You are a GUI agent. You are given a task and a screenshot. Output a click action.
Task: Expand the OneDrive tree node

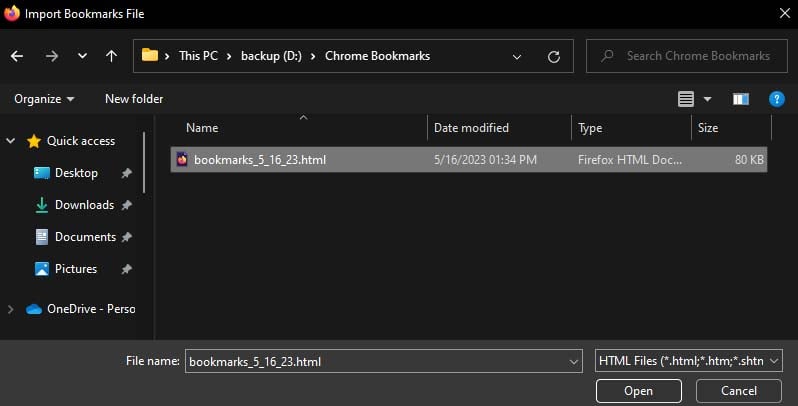(x=11, y=309)
